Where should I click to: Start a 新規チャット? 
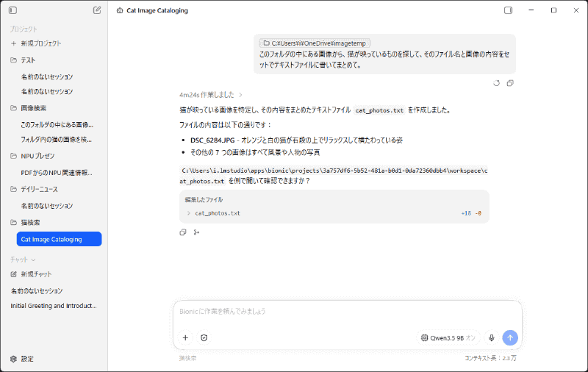point(31,274)
